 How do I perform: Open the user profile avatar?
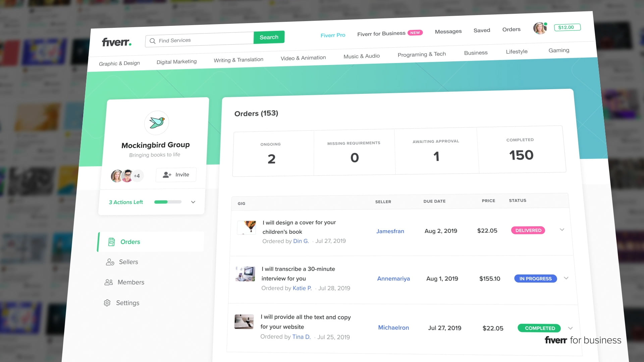(540, 28)
